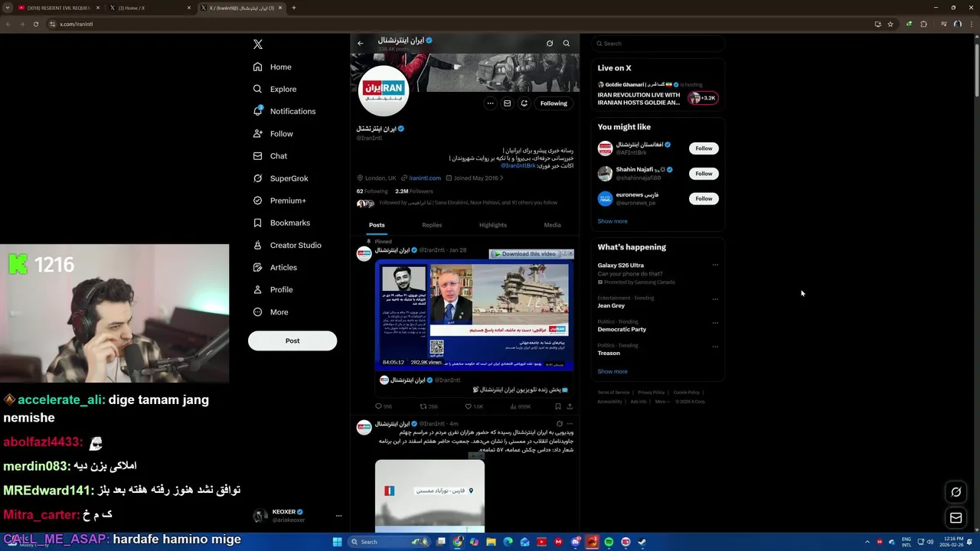The height and width of the screenshot is (551, 980).
Task: Send a direct message via the envelope icon
Action: pos(507,103)
